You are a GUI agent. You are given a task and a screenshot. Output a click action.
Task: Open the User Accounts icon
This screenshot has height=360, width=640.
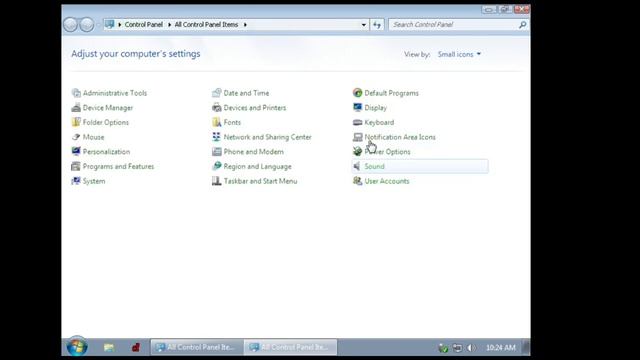(358, 181)
